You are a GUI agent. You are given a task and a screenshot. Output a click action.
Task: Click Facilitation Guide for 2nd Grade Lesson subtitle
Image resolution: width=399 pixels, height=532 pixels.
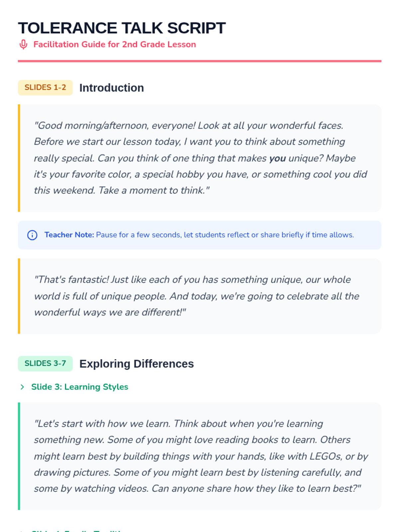point(115,45)
